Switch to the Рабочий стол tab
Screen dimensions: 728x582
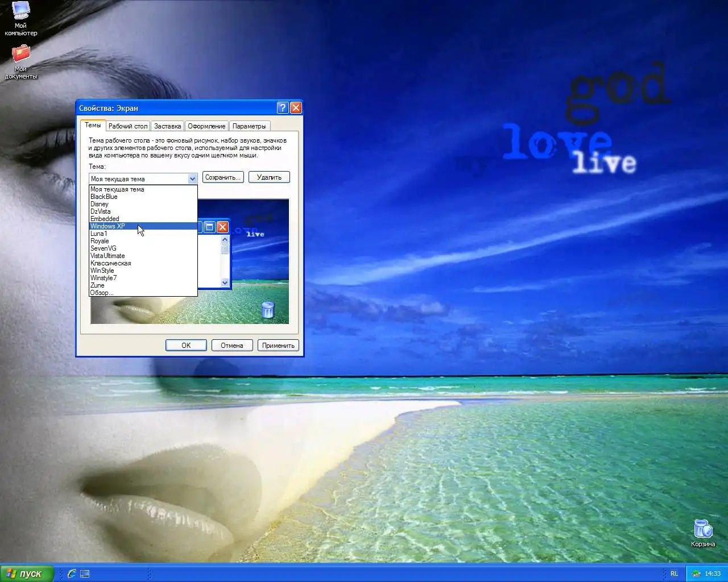click(128, 126)
